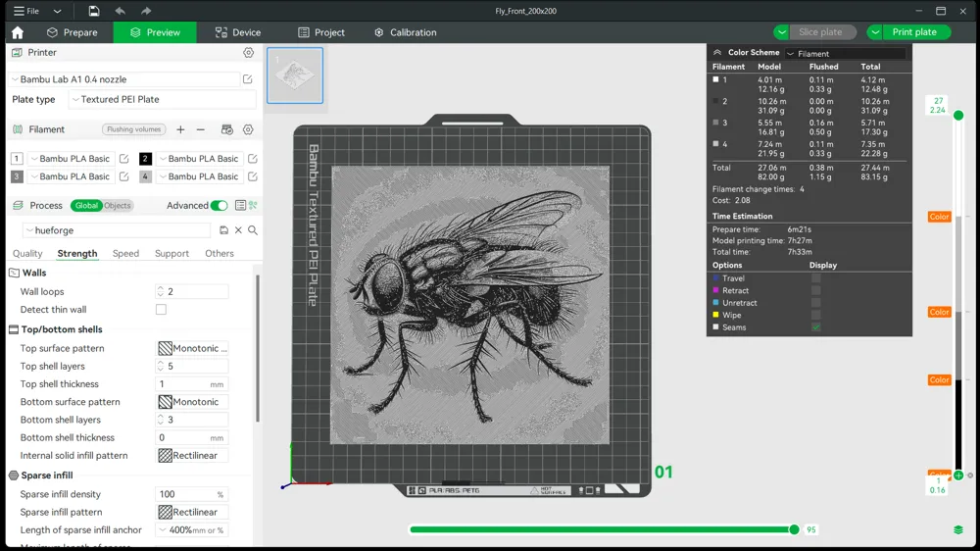This screenshot has height=551, width=980.
Task: Edit filament 4 preset
Action: click(x=253, y=176)
